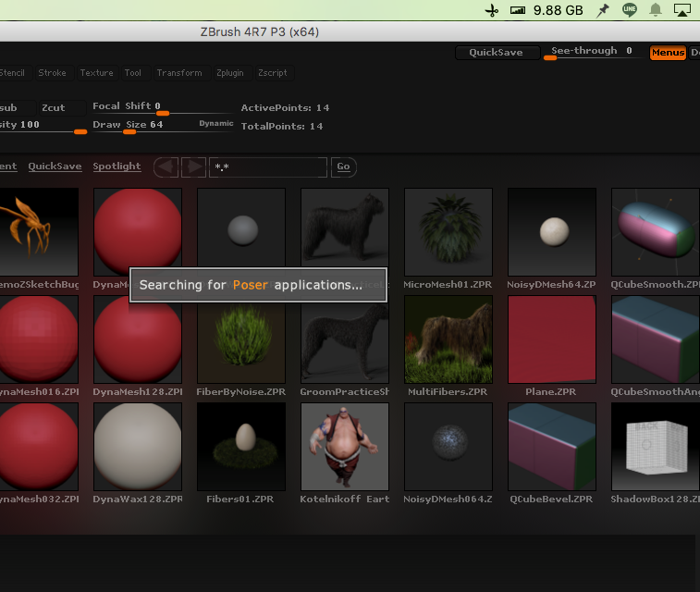Open the DemoZSketchBug insect project

click(39, 231)
